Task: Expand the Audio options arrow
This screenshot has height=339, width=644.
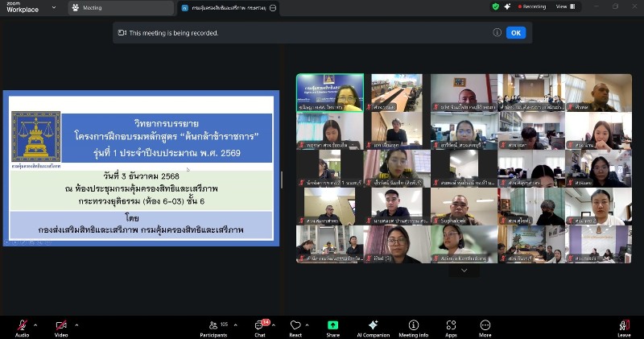Action: [37, 325]
